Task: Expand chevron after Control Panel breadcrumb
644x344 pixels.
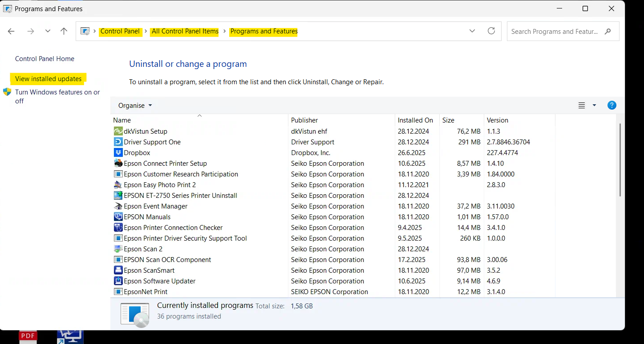Action: point(146,31)
